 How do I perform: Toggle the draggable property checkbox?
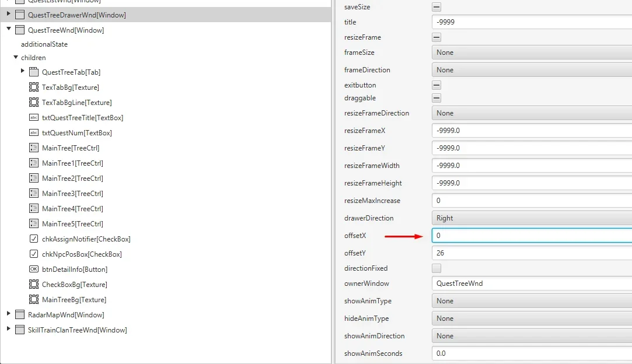[x=437, y=98]
